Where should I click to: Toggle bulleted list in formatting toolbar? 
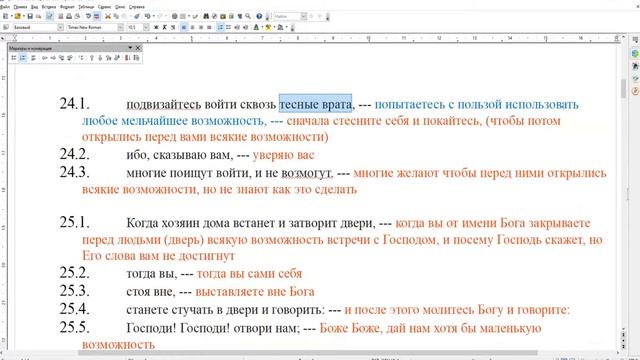(x=229, y=27)
